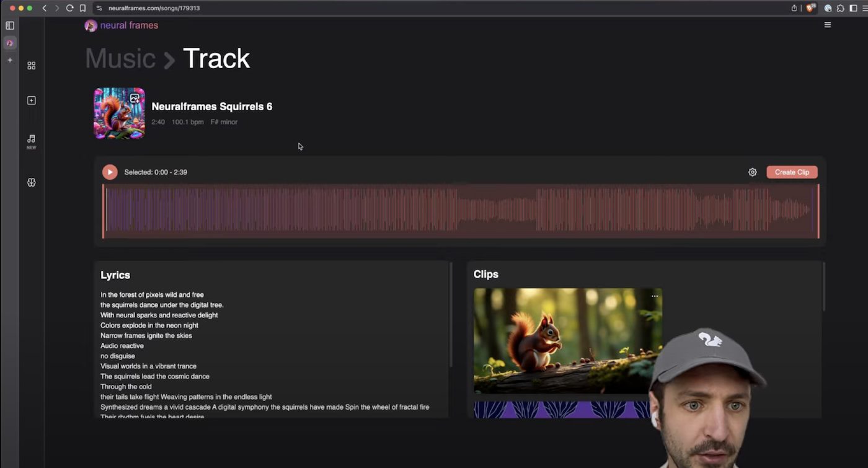The height and width of the screenshot is (468, 868).
Task: Open the dashboard grid icon in sidebar
Action: (x=32, y=66)
